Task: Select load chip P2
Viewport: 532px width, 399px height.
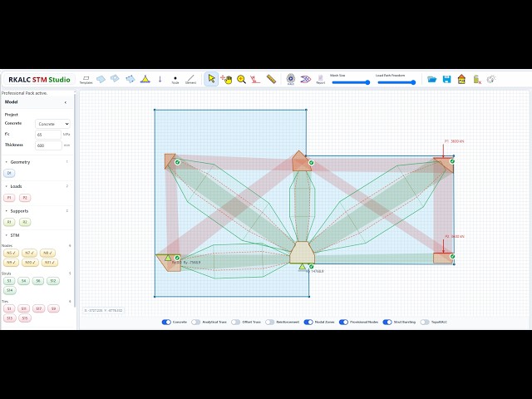Action: (x=25, y=198)
